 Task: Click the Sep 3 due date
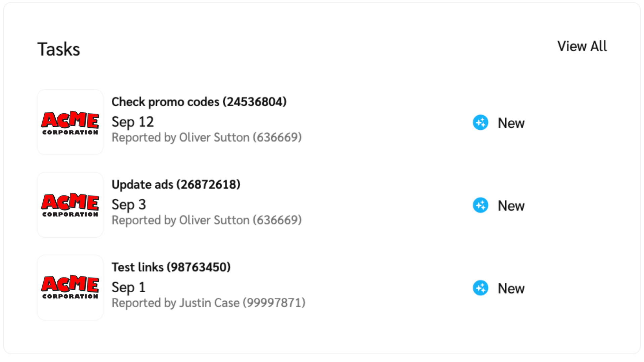coord(128,205)
